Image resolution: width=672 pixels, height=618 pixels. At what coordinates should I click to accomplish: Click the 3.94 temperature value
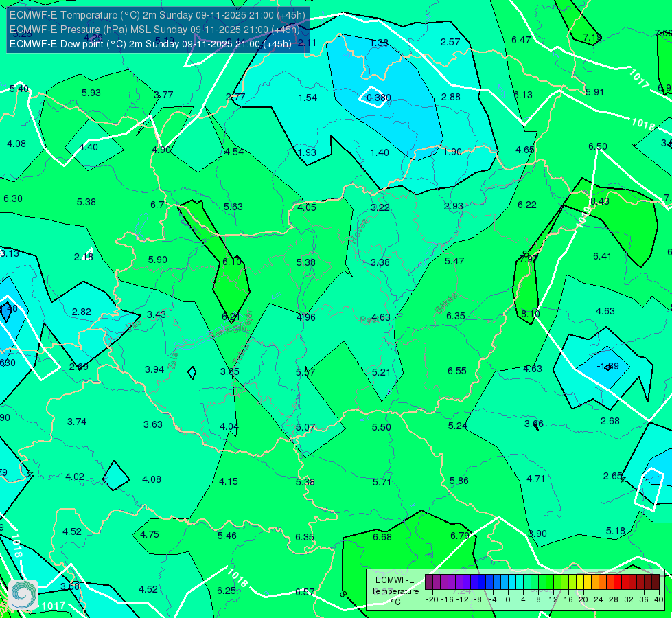tap(154, 369)
